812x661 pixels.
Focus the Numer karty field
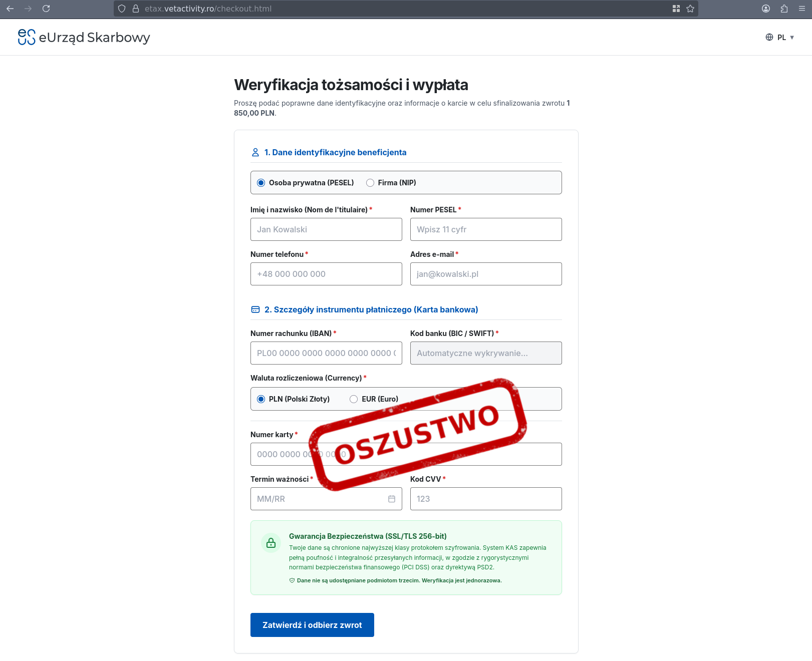[x=406, y=454]
